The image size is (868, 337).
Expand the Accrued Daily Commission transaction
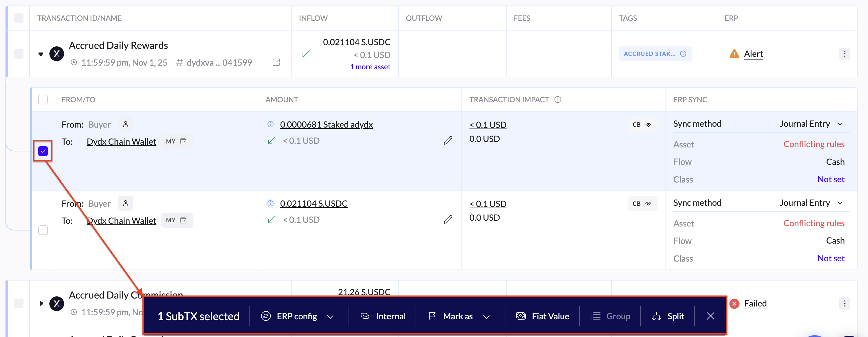[x=41, y=303]
